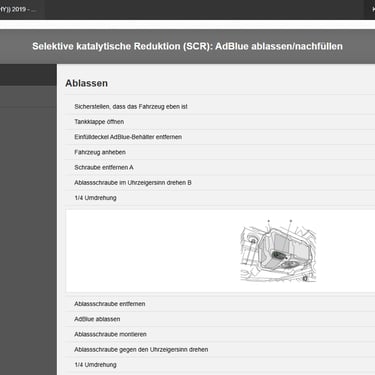Select the last '1/4 Umdrehung' row below the diagram
Viewport: 375px width, 375px height.
pos(220,365)
